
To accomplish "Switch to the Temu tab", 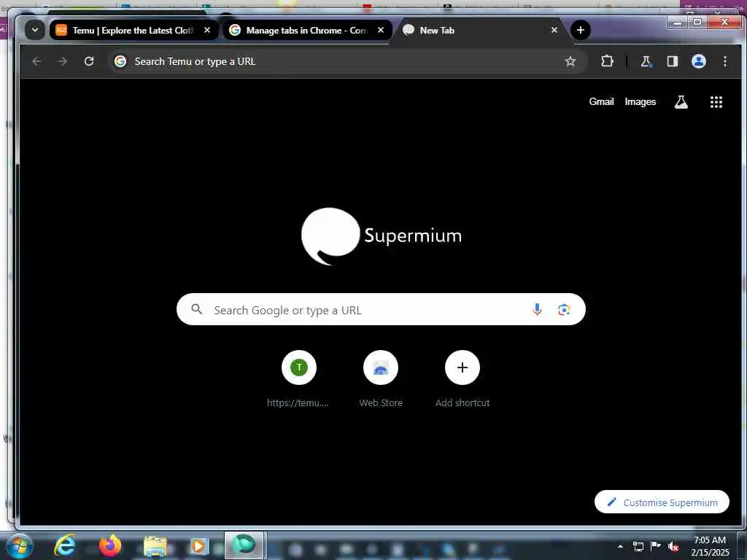I will tap(134, 30).
